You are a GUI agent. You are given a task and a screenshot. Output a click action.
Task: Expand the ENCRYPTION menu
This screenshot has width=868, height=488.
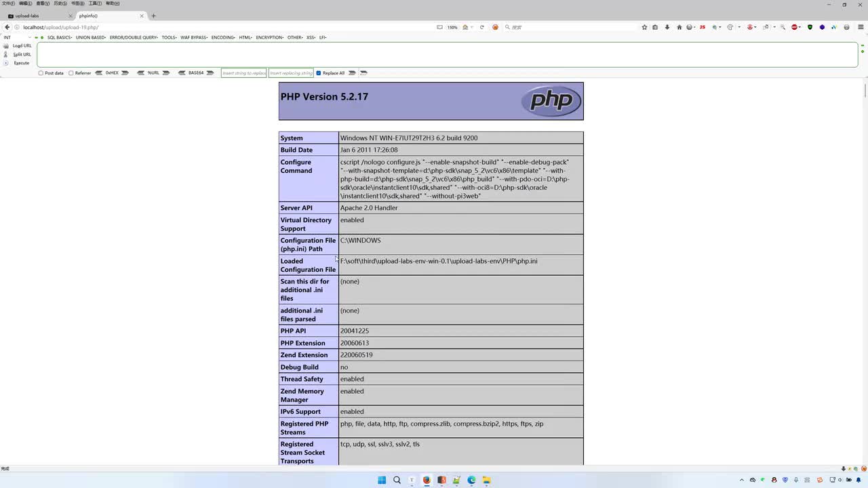271,37
